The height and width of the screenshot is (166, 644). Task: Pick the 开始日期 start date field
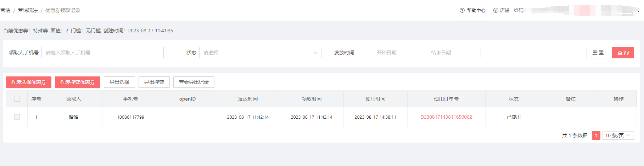pyautogui.click(x=386, y=53)
